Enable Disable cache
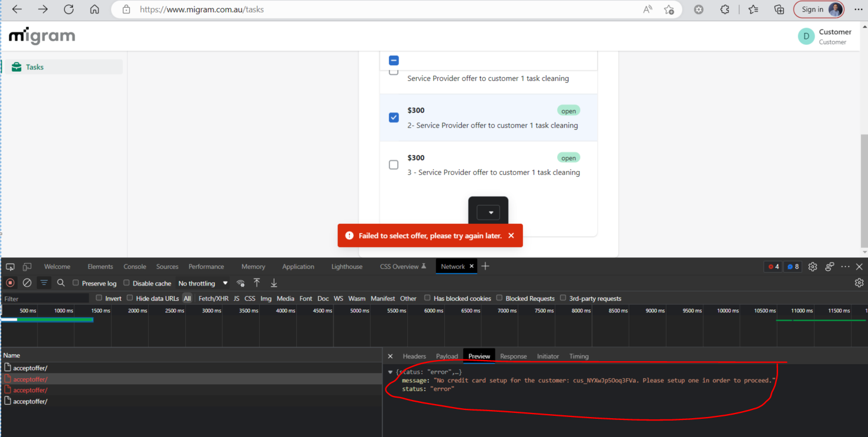 coord(127,283)
